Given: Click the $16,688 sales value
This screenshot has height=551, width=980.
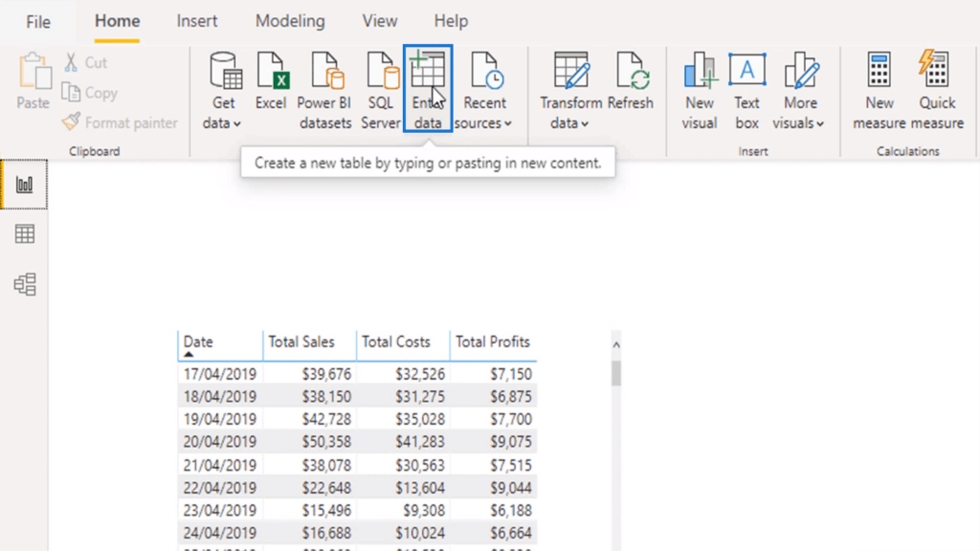Looking at the screenshot, I should point(326,533).
